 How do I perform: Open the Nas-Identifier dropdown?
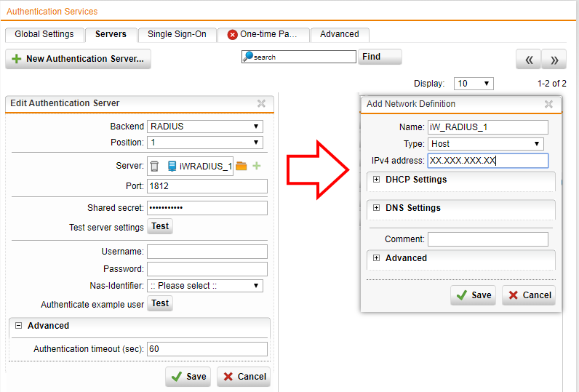pyautogui.click(x=205, y=286)
